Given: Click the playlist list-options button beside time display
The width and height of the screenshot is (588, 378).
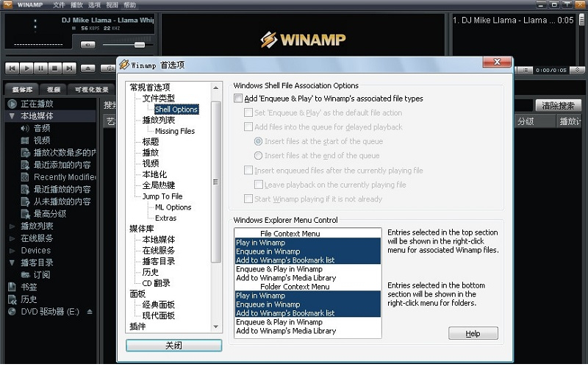Looking at the screenshot, I should (x=526, y=70).
